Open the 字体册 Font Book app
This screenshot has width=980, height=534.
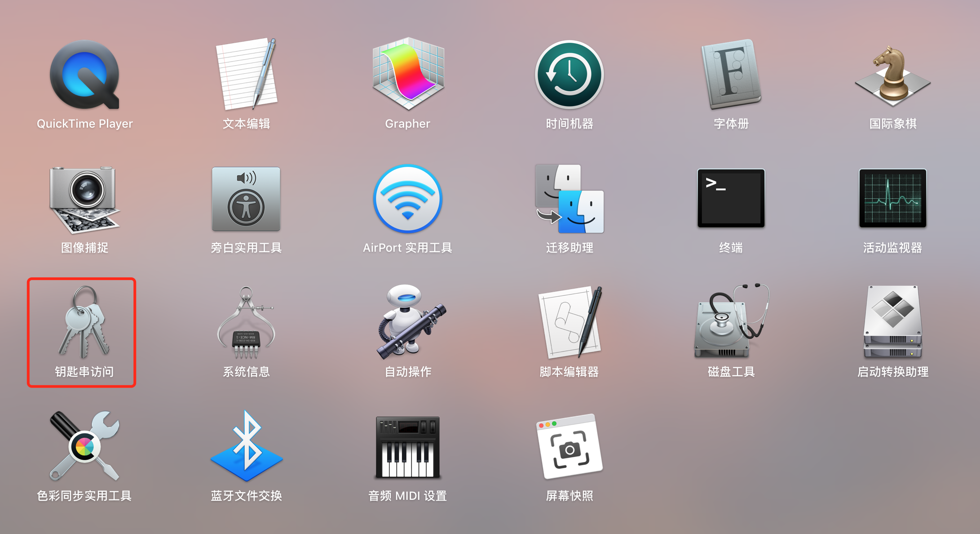tap(731, 74)
